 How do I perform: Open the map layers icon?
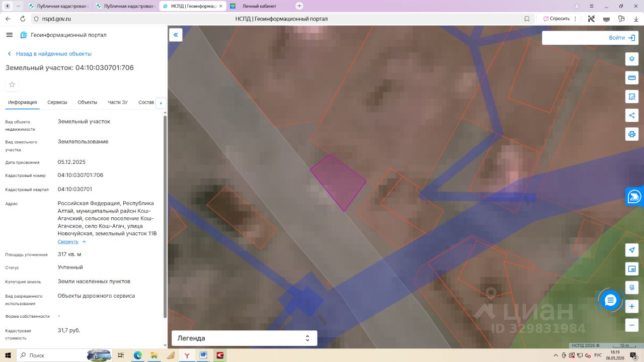point(632,59)
